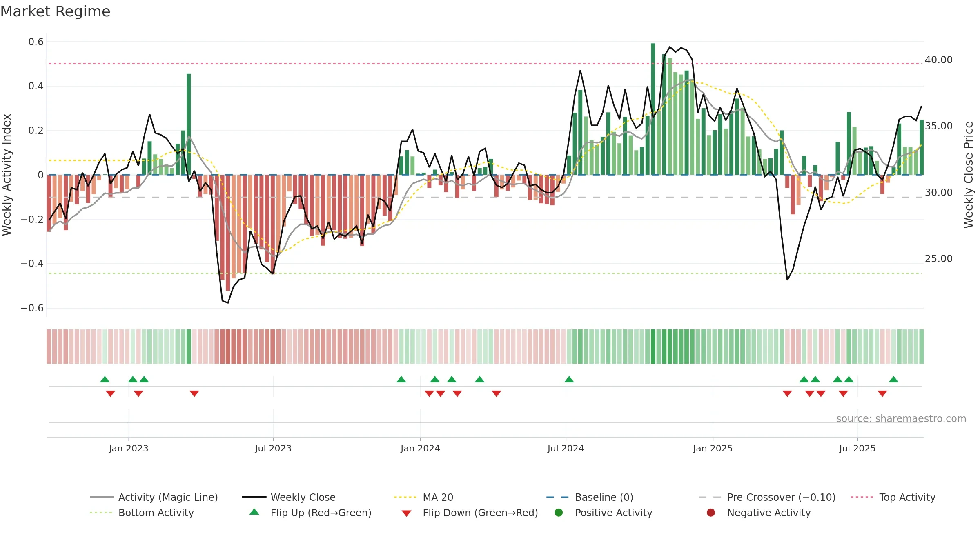
Task: Click the green Flip Up triangle in legend
Action: pyautogui.click(x=254, y=512)
